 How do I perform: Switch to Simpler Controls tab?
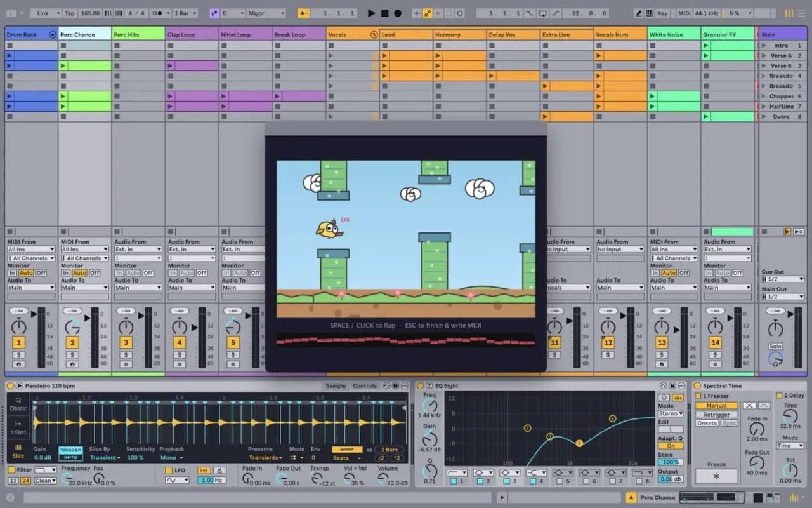click(x=365, y=385)
